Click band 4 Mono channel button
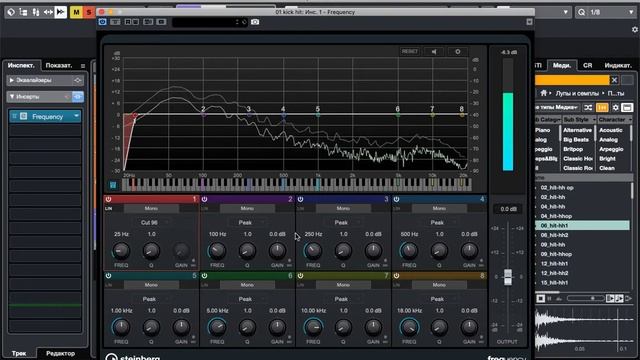The image size is (640, 360). point(439,209)
